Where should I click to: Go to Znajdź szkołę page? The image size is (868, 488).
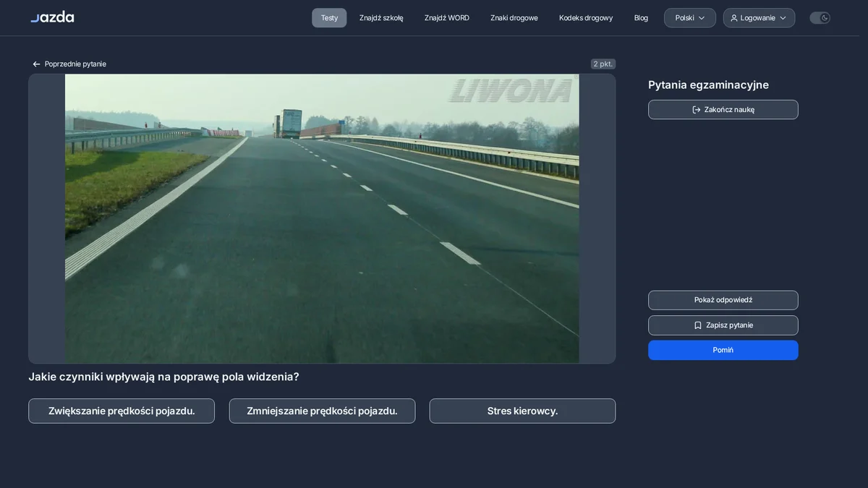point(381,18)
